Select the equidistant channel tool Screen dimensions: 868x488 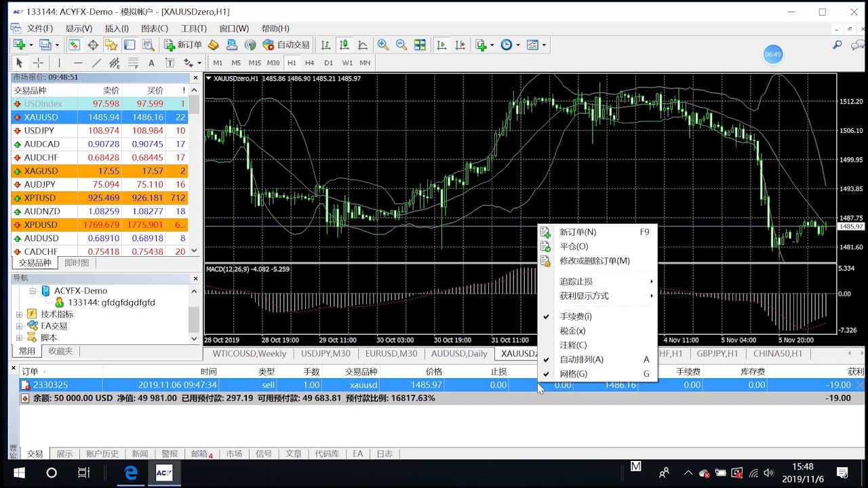[115, 62]
